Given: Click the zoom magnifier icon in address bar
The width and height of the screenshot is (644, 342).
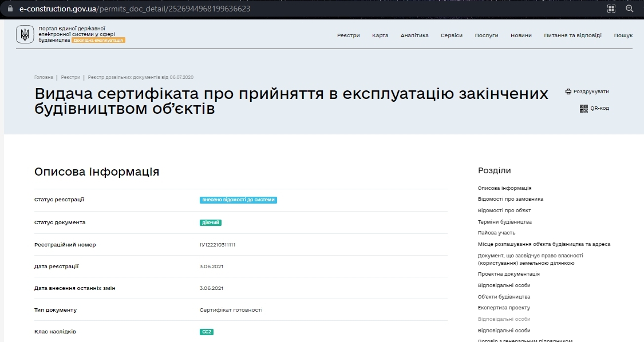Looking at the screenshot, I should (629, 9).
